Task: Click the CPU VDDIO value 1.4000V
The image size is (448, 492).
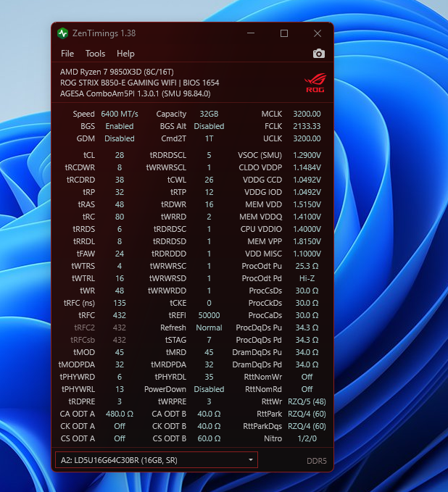Action: pyautogui.click(x=307, y=229)
